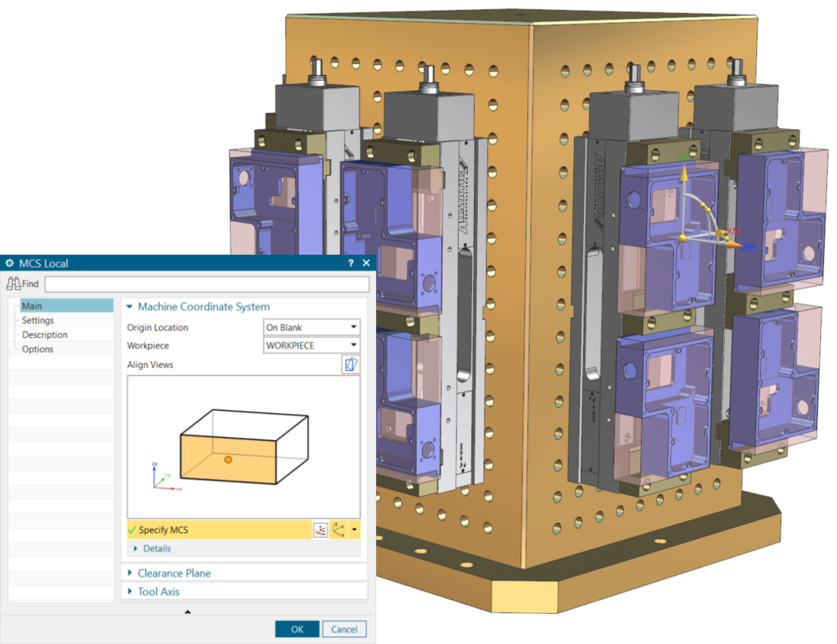
Task: Confirm with the OK button
Action: 297,629
